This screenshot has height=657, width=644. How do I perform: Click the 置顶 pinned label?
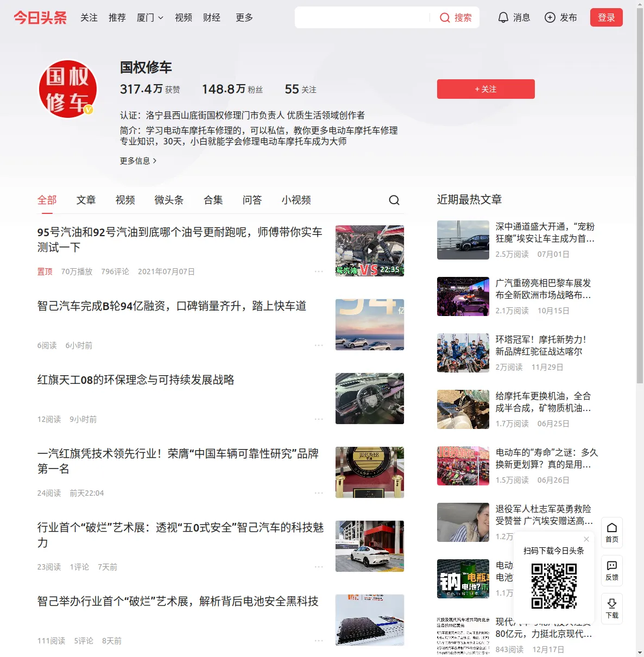click(x=45, y=271)
